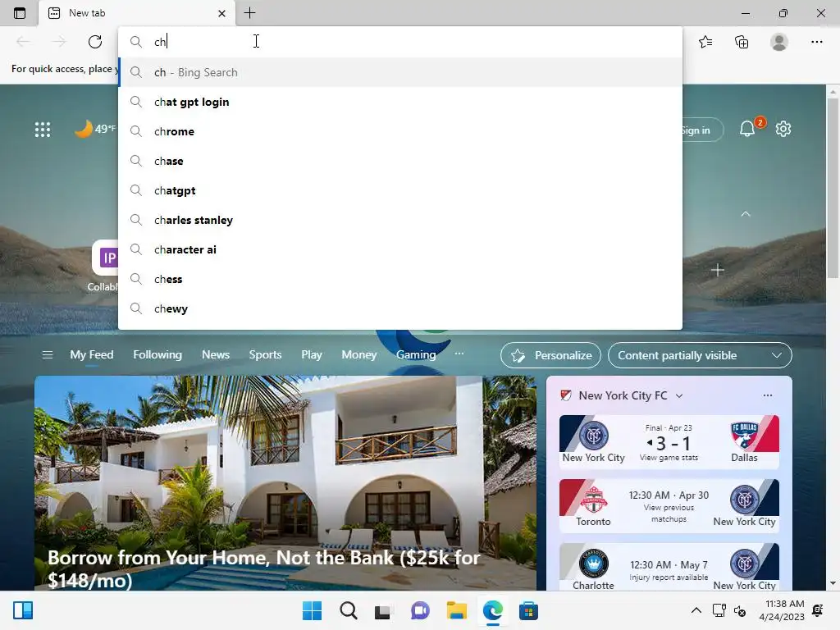Click the Charlotte team logo
Screen dimensions: 840x630
click(594, 564)
